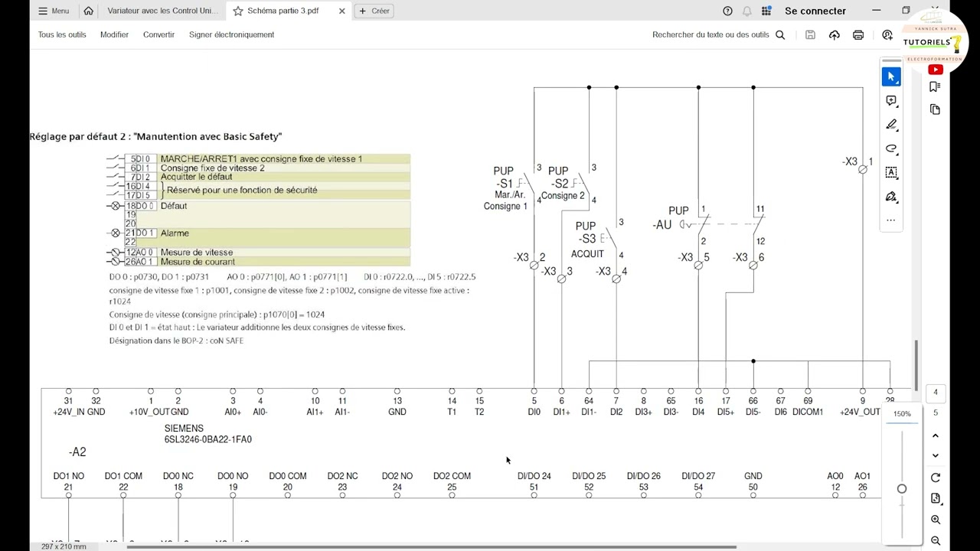Select the 'Schéma partie 3.pdf' tab
980x551 pixels.
[x=283, y=11]
